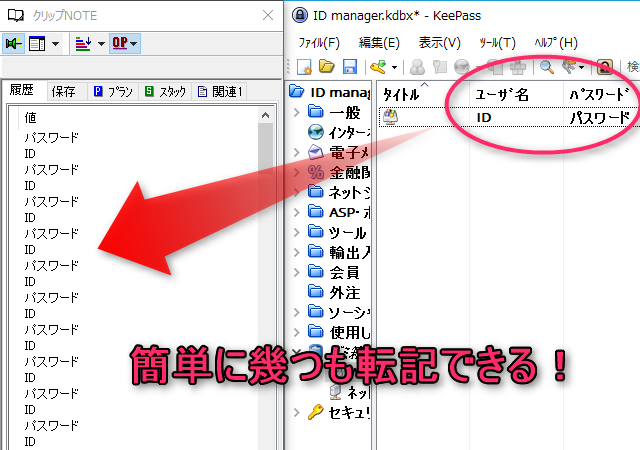The width and height of the screenshot is (640, 450).
Task: Open the ファイル(F) menu in KeePass
Action: pyautogui.click(x=319, y=42)
